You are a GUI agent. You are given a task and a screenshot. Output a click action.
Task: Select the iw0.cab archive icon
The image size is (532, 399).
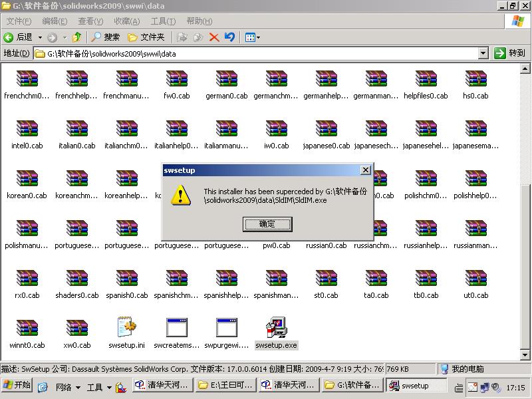tap(276, 128)
